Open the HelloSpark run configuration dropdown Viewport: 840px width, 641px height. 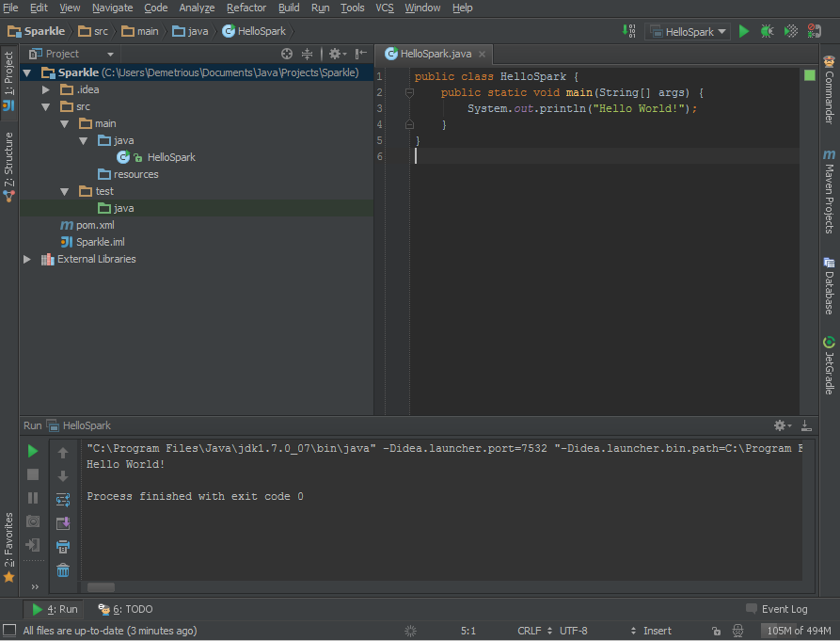click(x=689, y=31)
